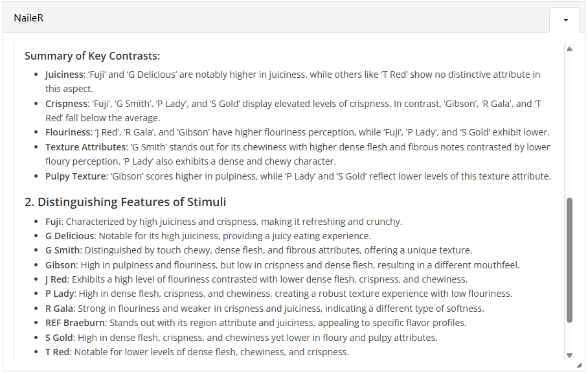Click the vertical scrollbar thumb
Image resolution: width=588 pixels, height=374 pixels.
(569, 260)
